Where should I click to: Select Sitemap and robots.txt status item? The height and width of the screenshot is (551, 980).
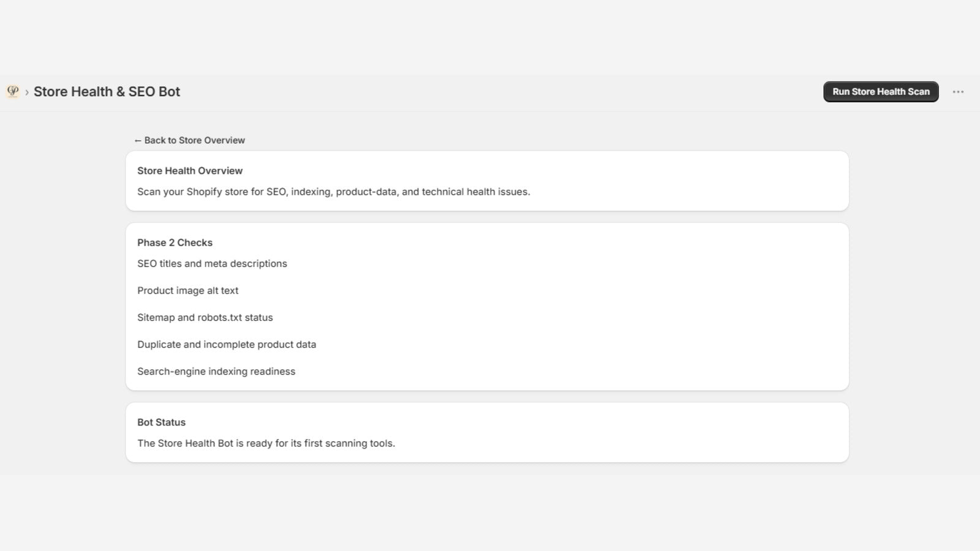click(x=205, y=317)
